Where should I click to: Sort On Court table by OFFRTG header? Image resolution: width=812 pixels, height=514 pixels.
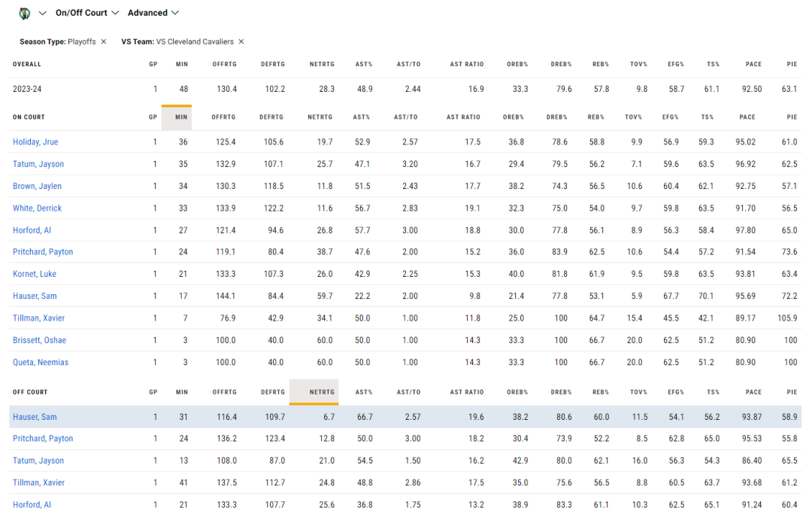tap(223, 117)
